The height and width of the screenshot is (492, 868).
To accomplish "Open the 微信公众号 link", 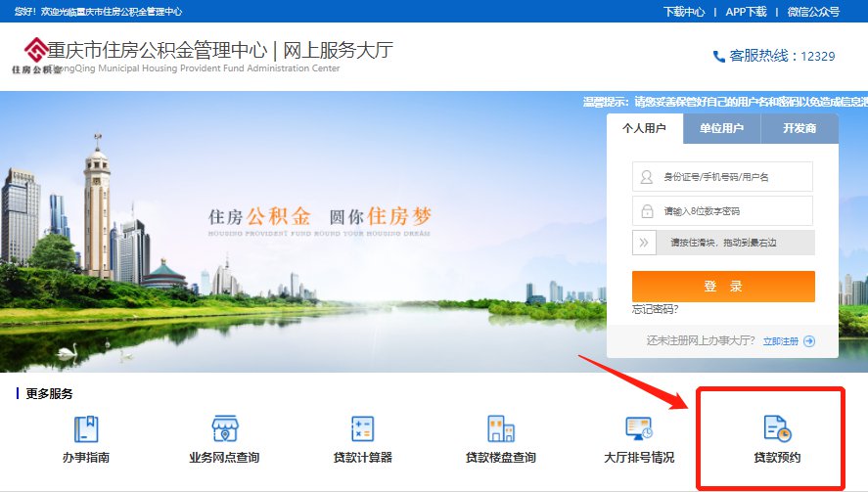I will coord(814,12).
